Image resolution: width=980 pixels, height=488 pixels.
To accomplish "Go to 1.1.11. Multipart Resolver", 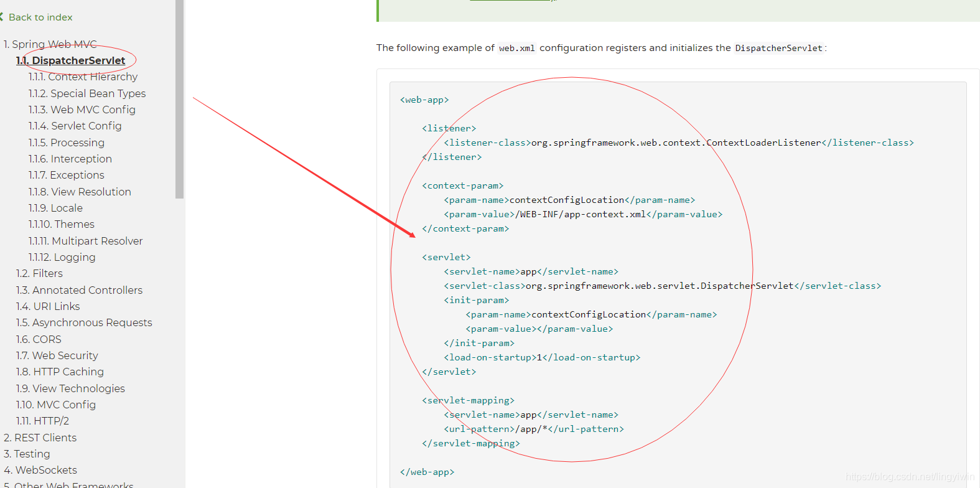I will [x=86, y=241].
